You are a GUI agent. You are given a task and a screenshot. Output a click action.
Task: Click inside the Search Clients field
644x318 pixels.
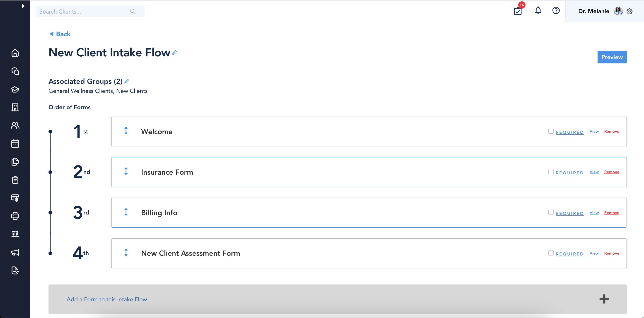[x=82, y=11]
